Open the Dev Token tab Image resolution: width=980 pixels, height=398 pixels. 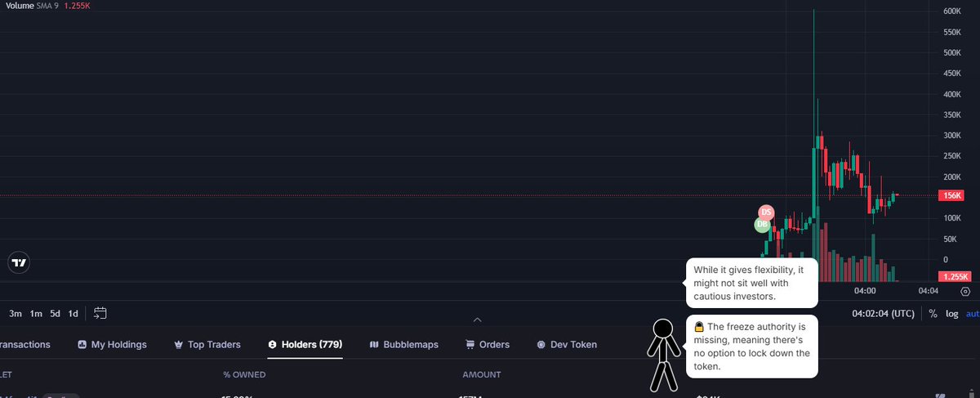click(x=566, y=345)
